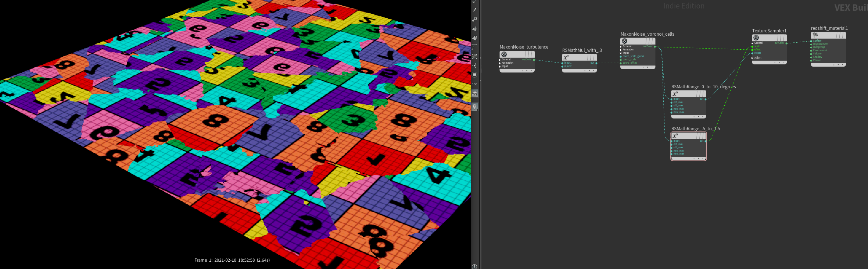Toggle the background image display icon
Viewport: 868px width, 269px height.
(x=474, y=93)
